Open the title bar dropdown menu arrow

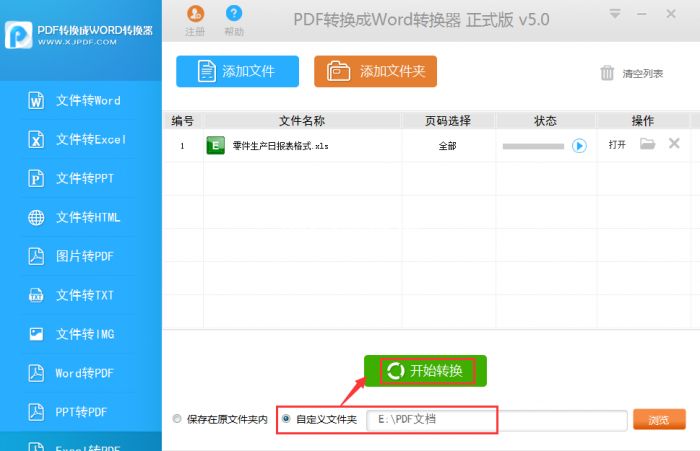[x=615, y=14]
